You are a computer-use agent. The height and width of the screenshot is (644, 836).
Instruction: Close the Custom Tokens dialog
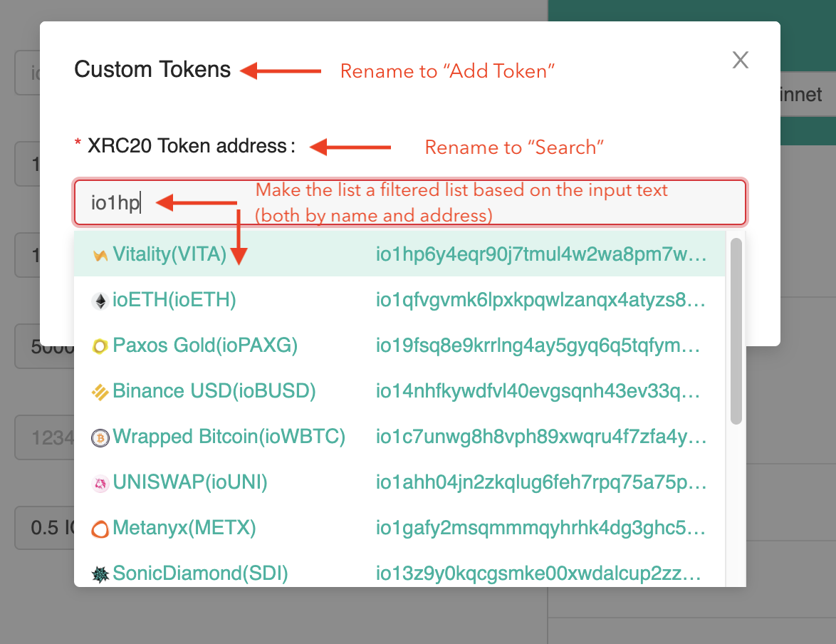click(x=740, y=60)
